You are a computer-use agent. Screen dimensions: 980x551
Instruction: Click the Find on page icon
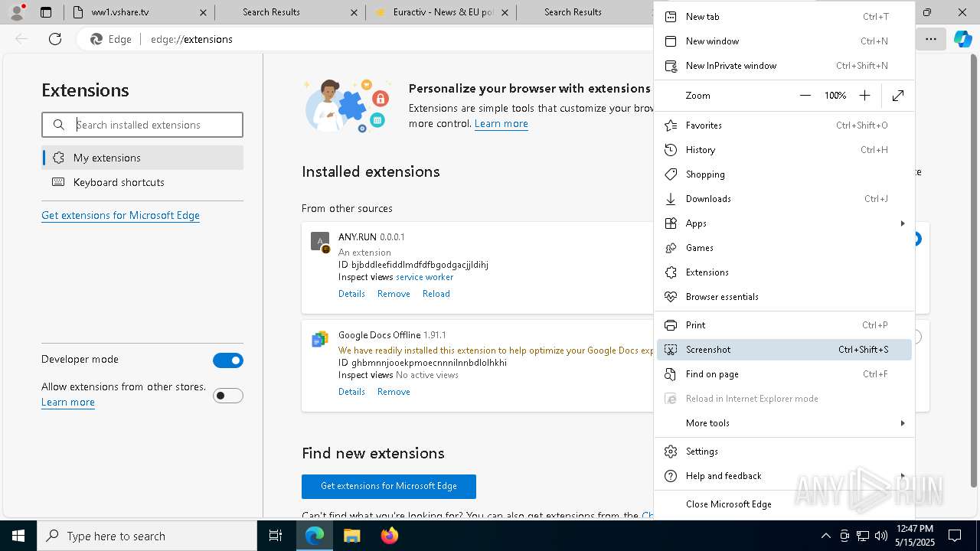(x=671, y=374)
